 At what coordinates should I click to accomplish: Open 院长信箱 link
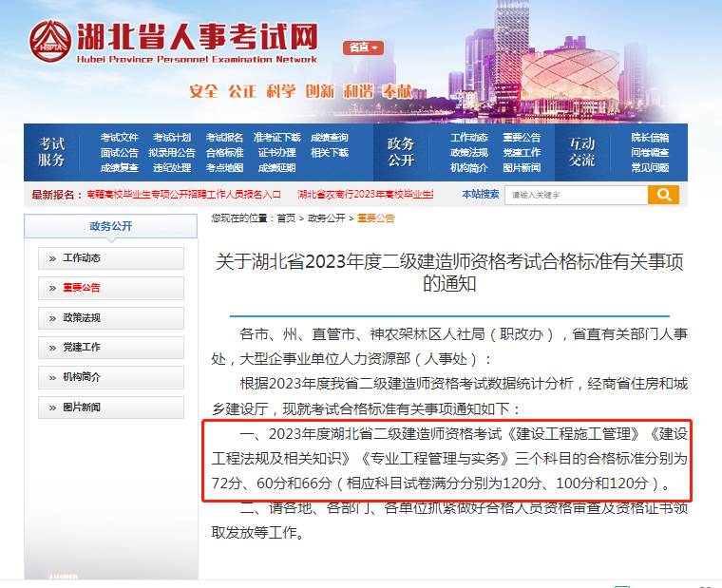pyautogui.click(x=650, y=137)
